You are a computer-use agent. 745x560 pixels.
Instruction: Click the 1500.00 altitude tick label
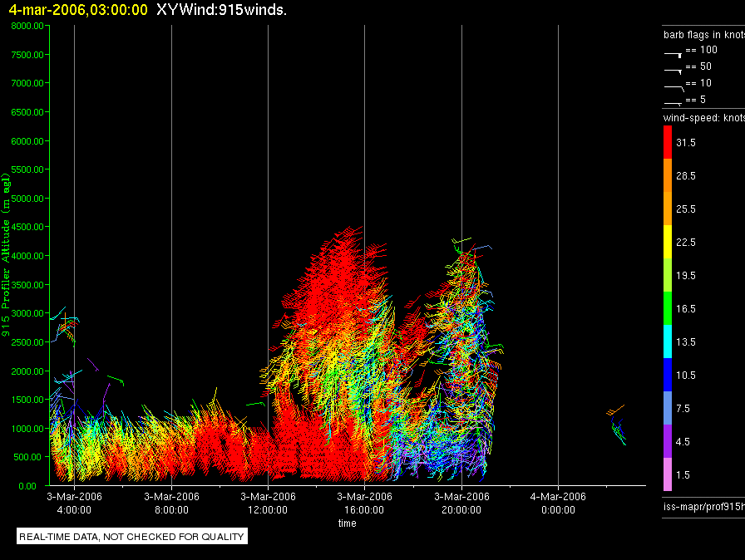[x=27, y=400]
